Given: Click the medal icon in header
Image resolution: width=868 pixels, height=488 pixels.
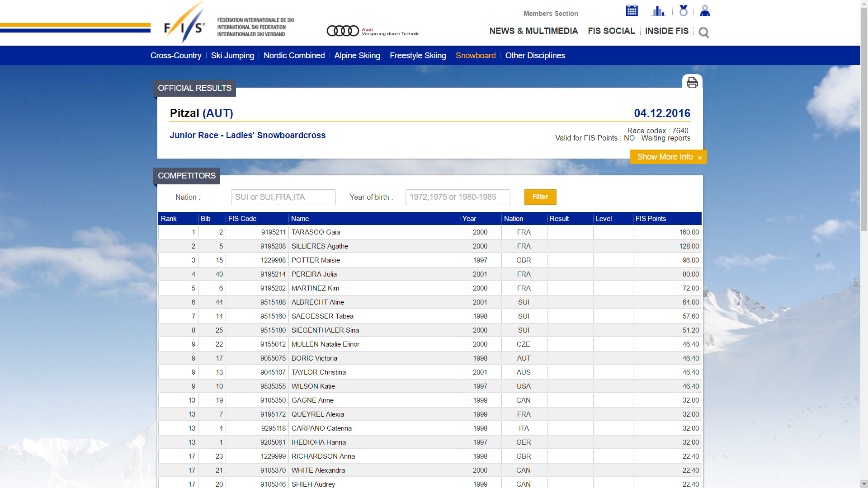Looking at the screenshot, I should pyautogui.click(x=683, y=11).
